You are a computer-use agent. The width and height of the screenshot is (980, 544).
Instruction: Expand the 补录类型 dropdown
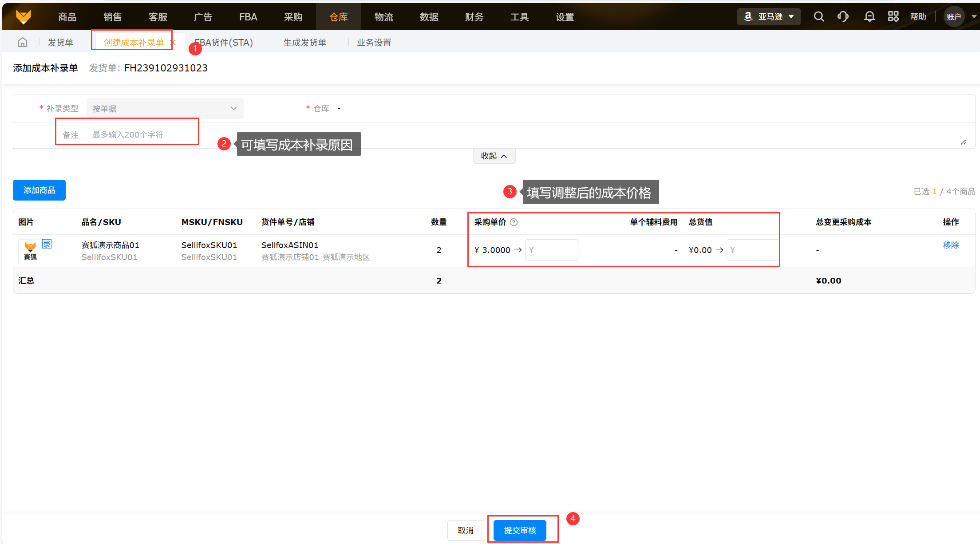coord(165,109)
